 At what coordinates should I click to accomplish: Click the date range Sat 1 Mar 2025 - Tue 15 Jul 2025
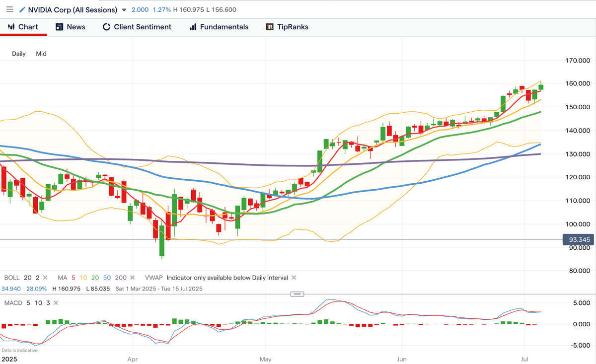[x=159, y=289]
